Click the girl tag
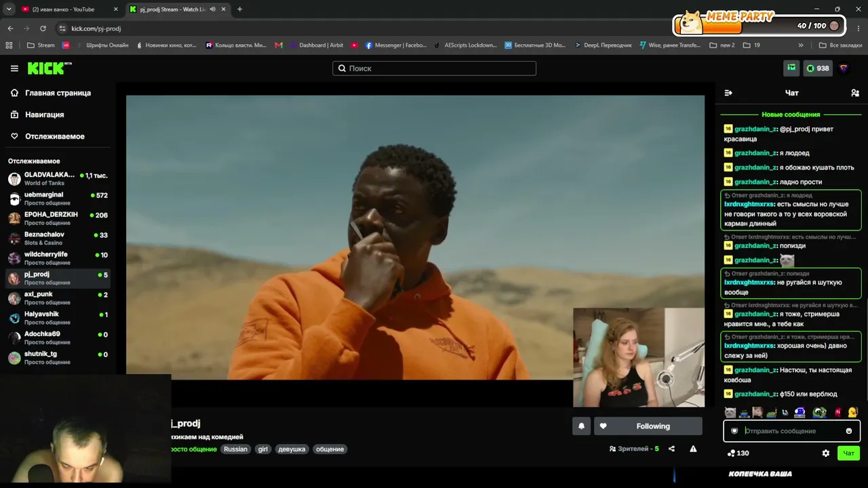 (262, 449)
